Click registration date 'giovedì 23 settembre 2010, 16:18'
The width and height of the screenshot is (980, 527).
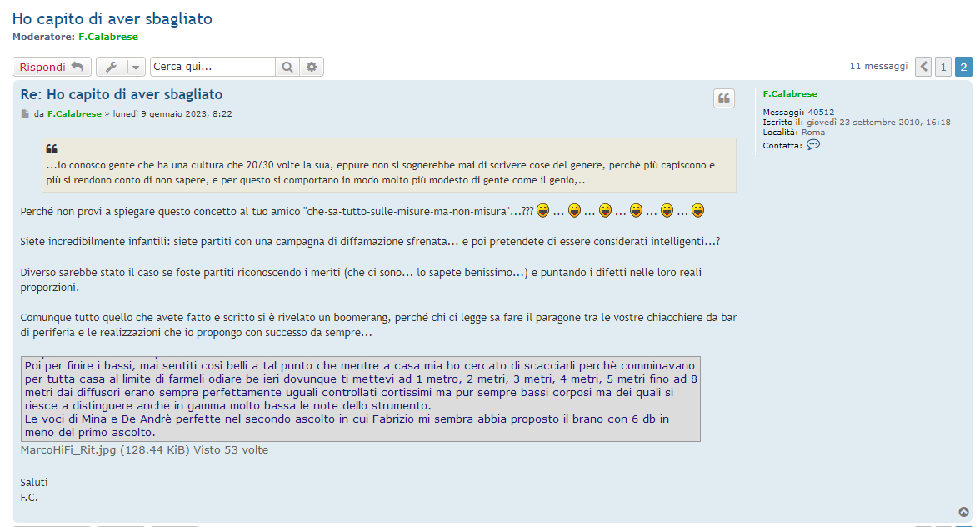click(x=878, y=123)
